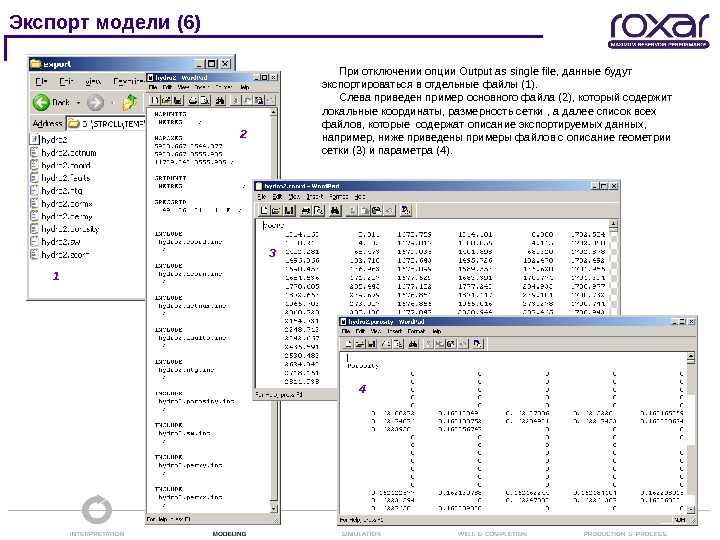Image resolution: width=720 pixels, height=540 pixels.
Task: Open Insert menu in hydro2.coord WordPad
Action: tap(315, 197)
